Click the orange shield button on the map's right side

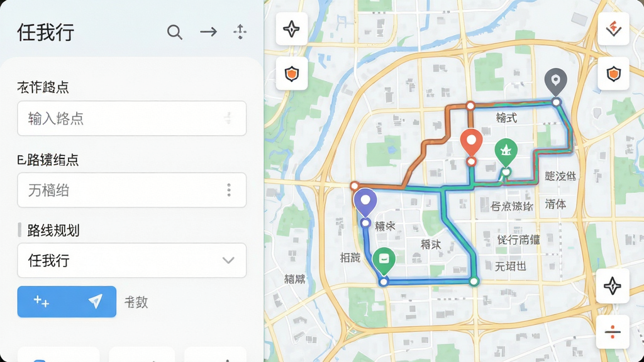pos(614,74)
